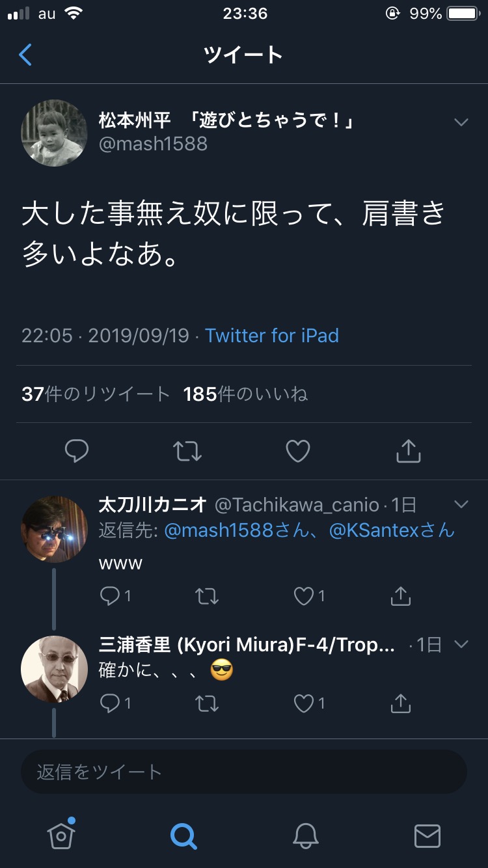Open chevron menu on 三浦香里's reply
Viewport: 488px width, 868px height.
[x=461, y=644]
